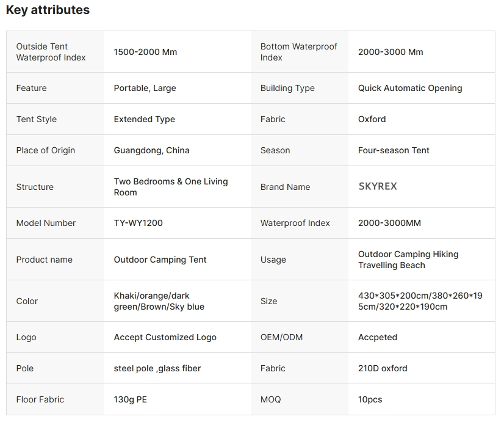The image size is (504, 422).
Task: Click the Key attributes heading
Action: [48, 10]
